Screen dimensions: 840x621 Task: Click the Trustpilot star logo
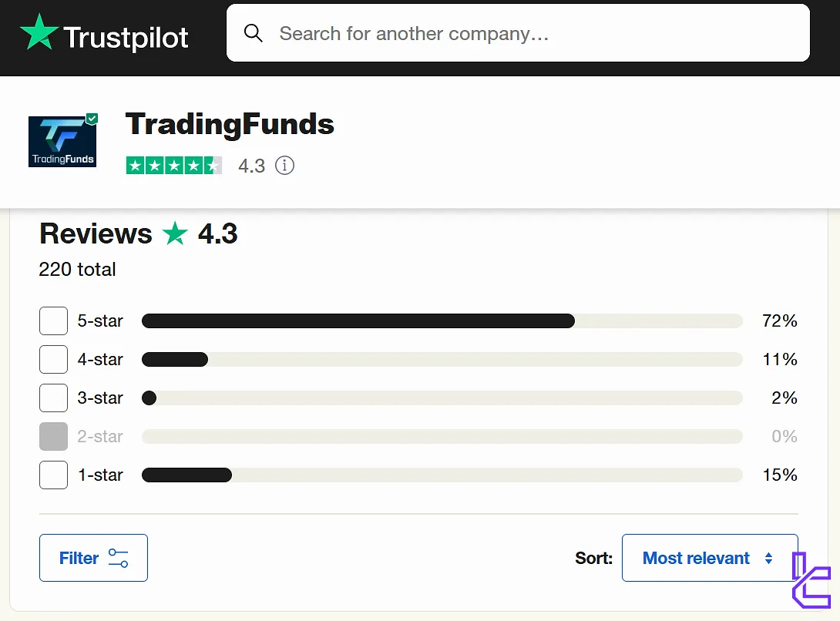pyautogui.click(x=39, y=33)
